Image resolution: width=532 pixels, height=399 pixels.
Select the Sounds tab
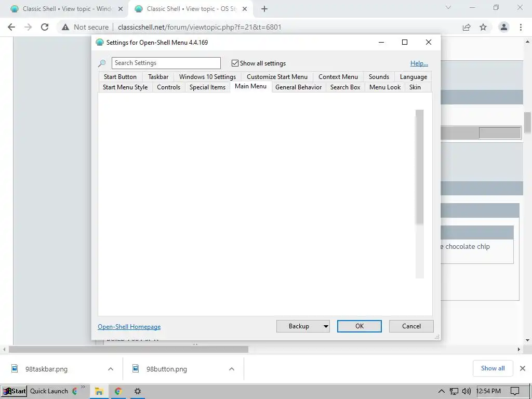tap(379, 77)
